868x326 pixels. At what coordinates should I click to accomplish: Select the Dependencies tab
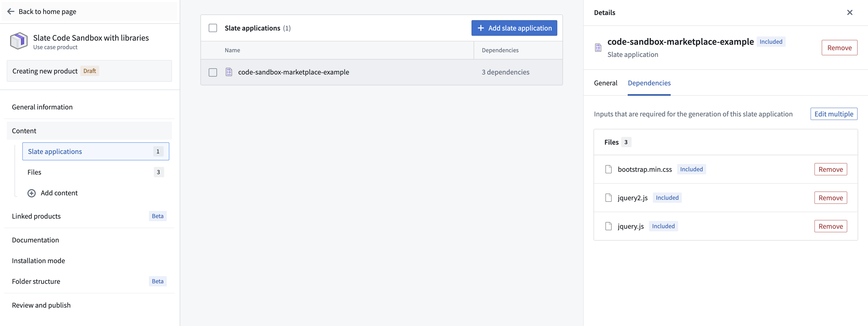point(649,83)
